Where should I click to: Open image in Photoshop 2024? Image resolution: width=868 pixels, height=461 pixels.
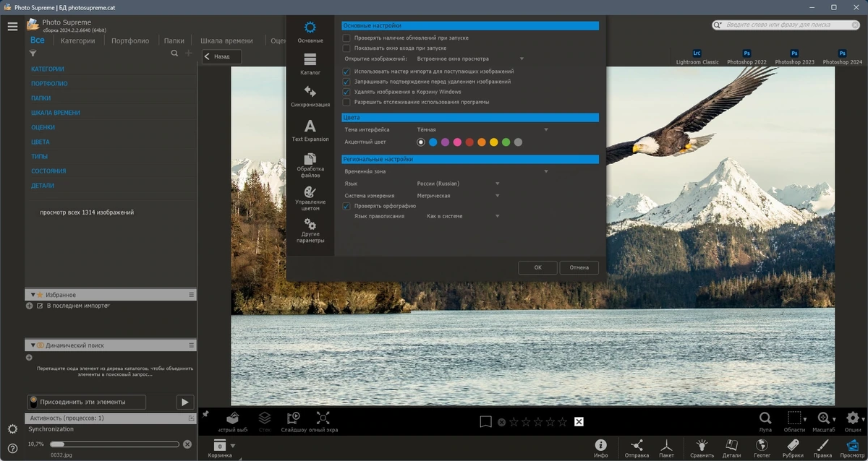(842, 57)
